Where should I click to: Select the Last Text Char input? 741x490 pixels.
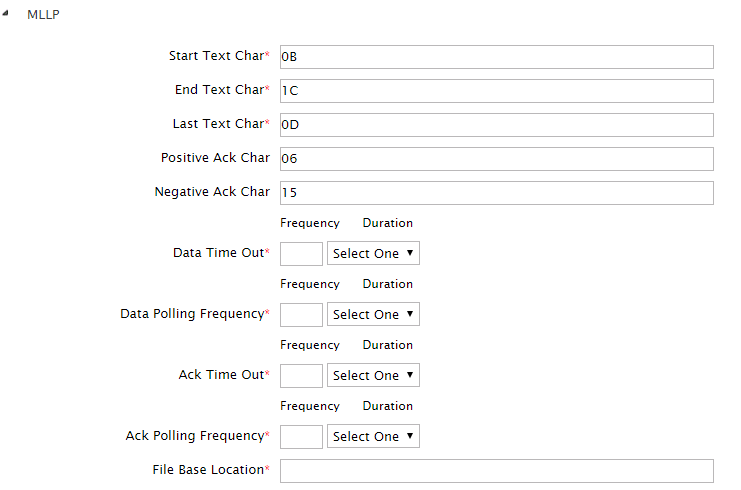(x=496, y=125)
